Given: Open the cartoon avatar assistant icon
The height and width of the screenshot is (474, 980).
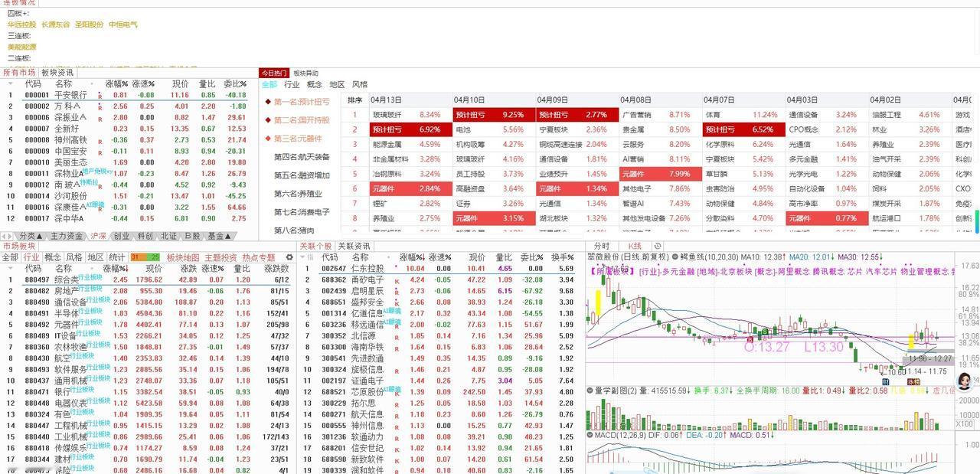Looking at the screenshot, I should click(965, 380).
